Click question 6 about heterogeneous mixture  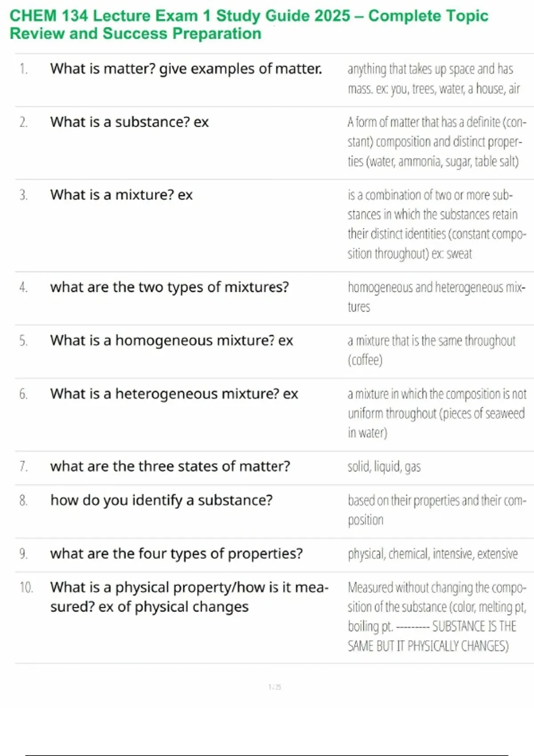(174, 394)
